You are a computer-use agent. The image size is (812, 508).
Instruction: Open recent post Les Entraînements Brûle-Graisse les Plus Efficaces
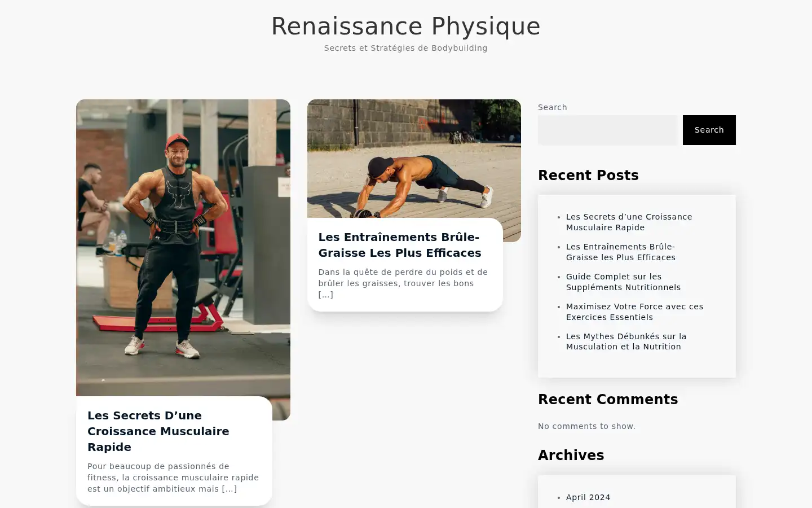point(621,252)
